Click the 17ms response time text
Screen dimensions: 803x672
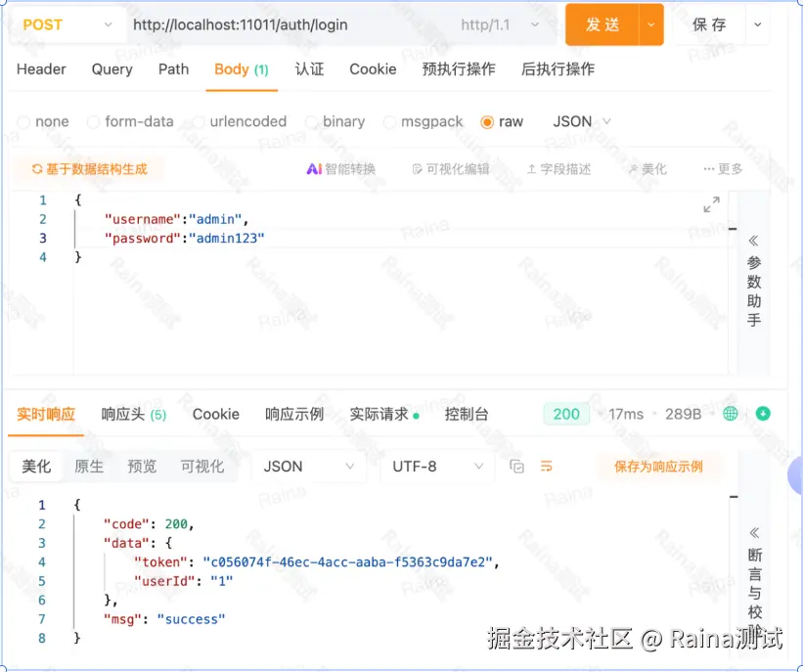[626, 414]
